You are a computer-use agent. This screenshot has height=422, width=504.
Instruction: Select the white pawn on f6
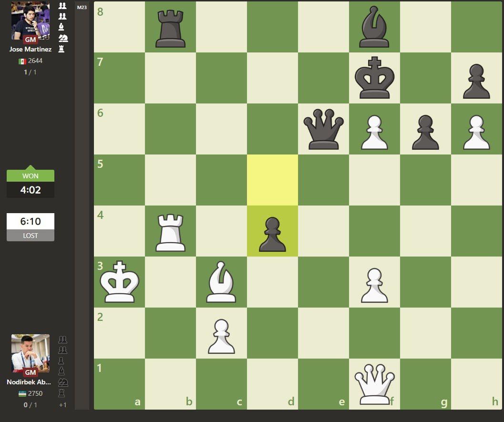(374, 129)
